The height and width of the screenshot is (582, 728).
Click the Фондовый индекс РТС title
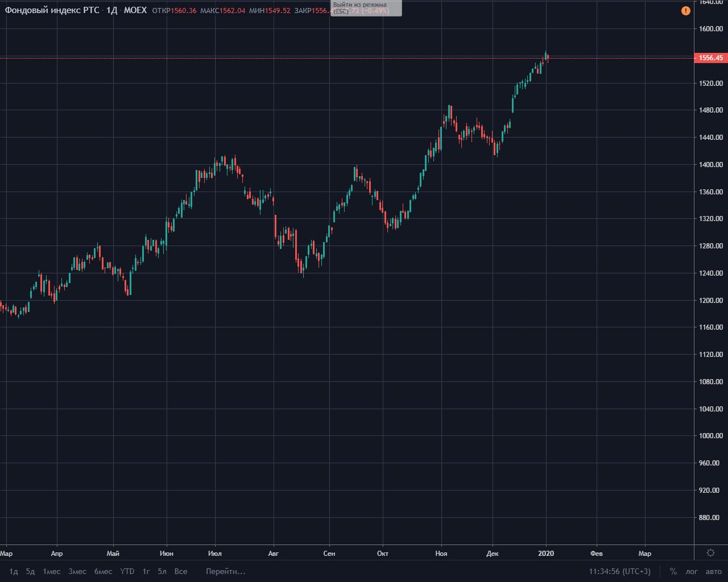click(x=52, y=10)
